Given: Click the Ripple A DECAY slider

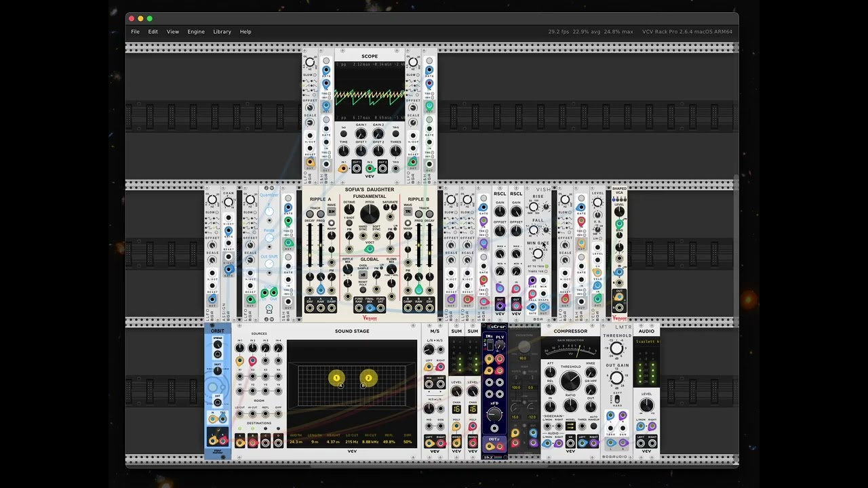Looking at the screenshot, I should [311, 245].
